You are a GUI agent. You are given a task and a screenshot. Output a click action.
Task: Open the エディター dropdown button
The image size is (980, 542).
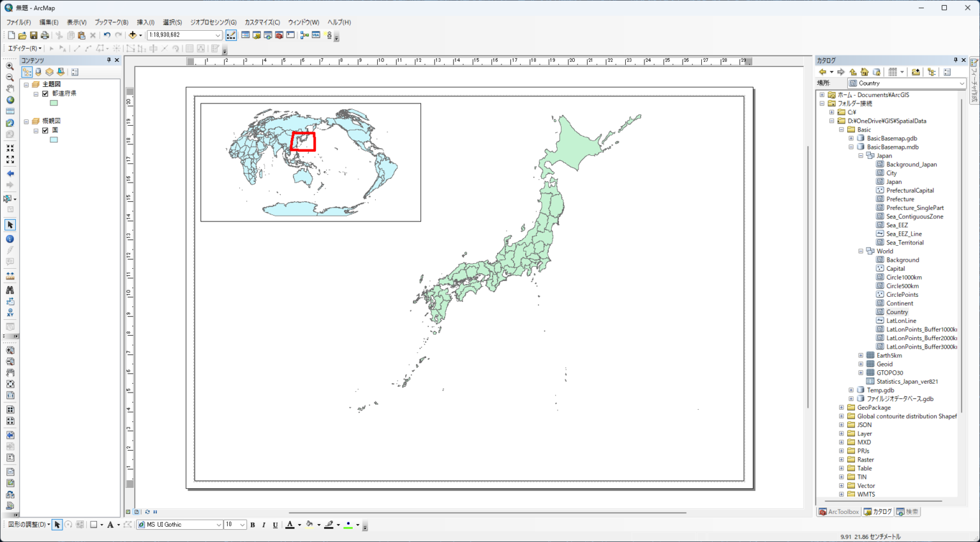(22, 47)
